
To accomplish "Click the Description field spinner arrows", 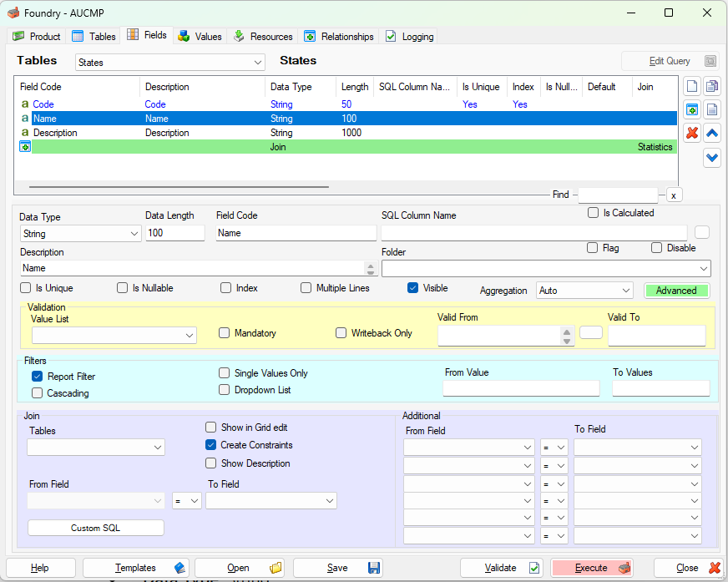I will tap(371, 269).
